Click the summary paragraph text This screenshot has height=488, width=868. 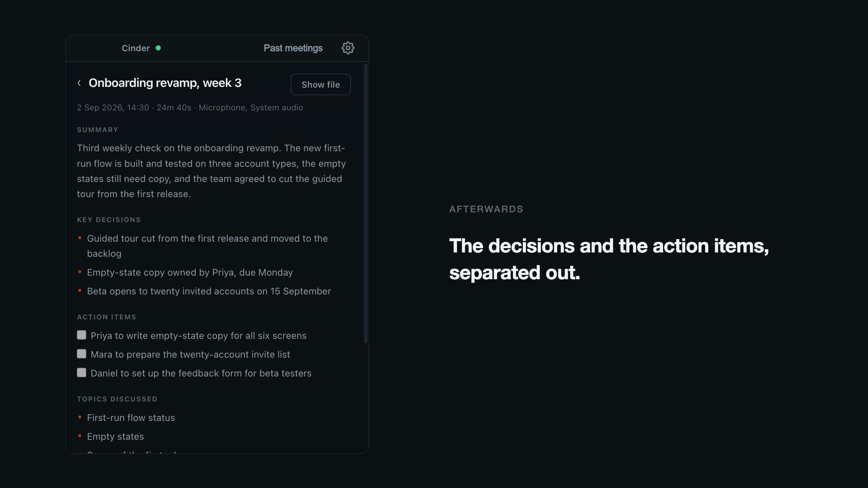pos(212,171)
